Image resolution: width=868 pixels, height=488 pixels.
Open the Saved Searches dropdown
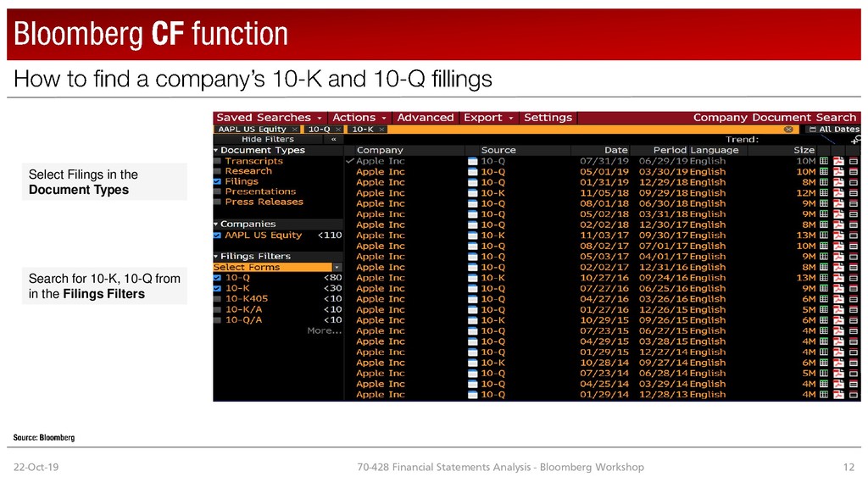269,117
